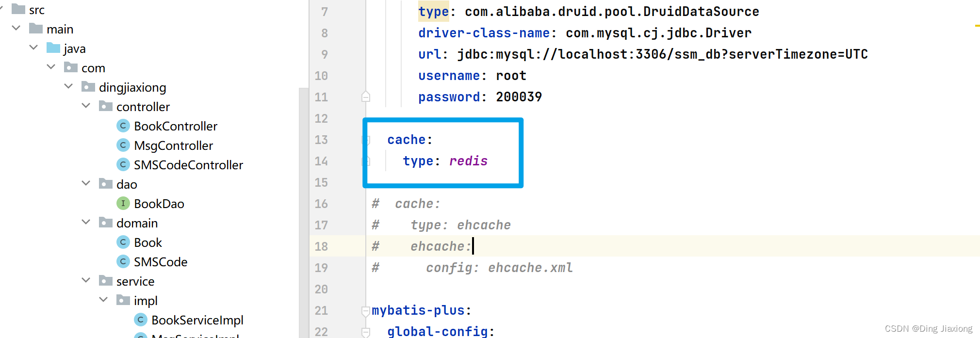Collapse the domain package
The height and width of the screenshot is (338, 980).
point(86,222)
